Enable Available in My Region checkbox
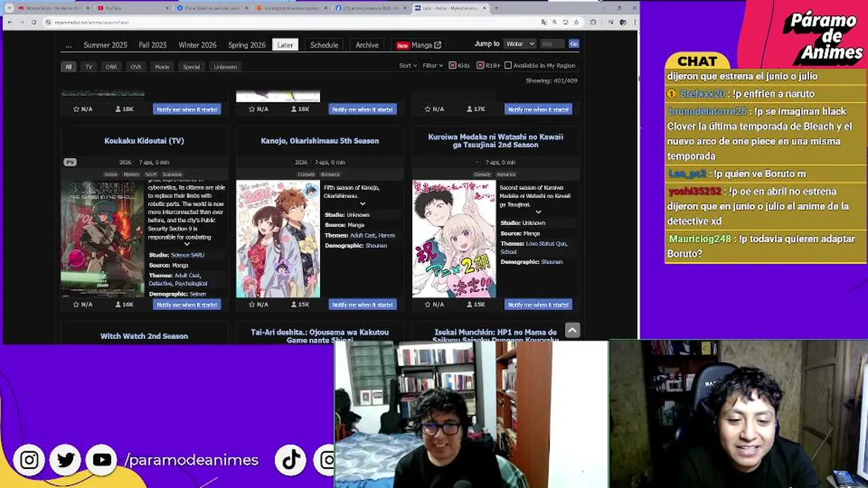Screen dimensions: 868x488 pos(508,66)
